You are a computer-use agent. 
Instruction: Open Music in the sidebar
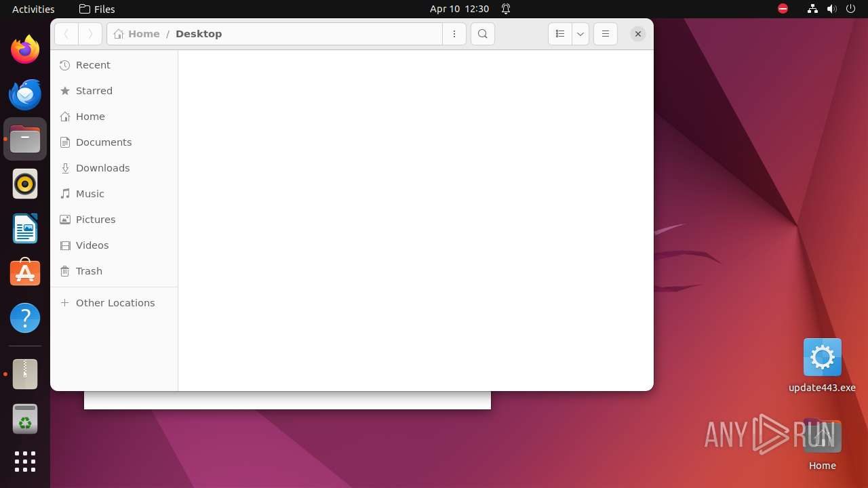(x=114, y=194)
